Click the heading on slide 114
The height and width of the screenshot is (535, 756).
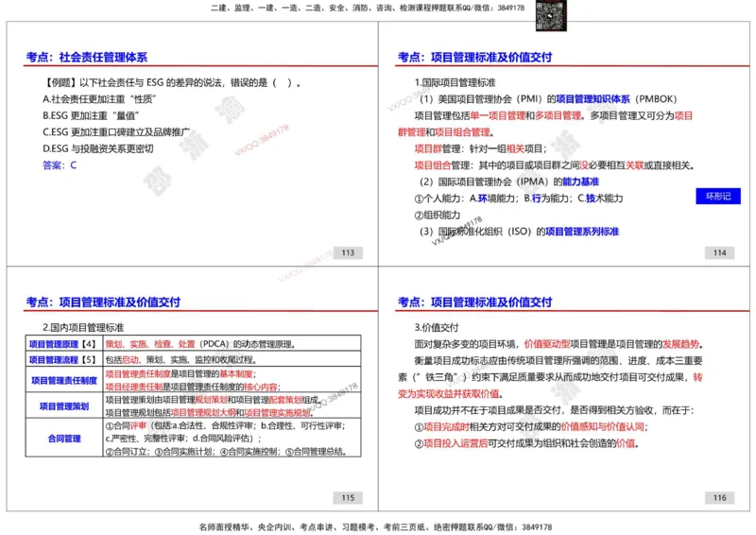(475, 57)
